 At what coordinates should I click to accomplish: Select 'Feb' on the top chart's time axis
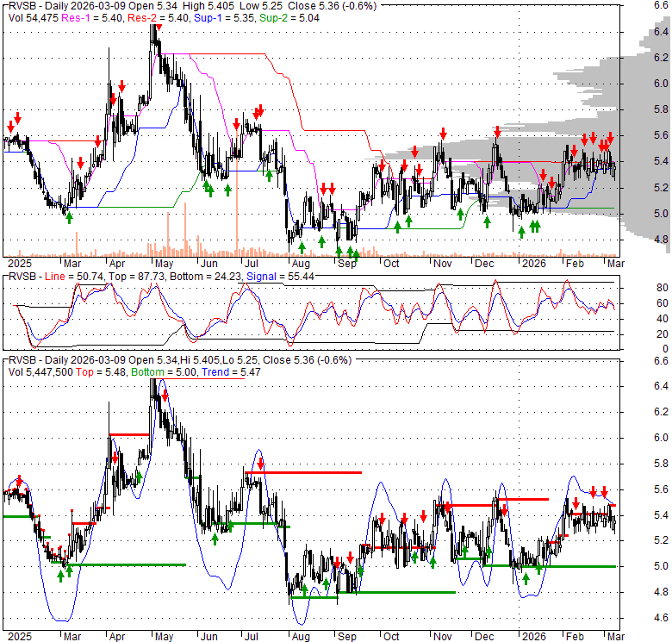coord(575,263)
